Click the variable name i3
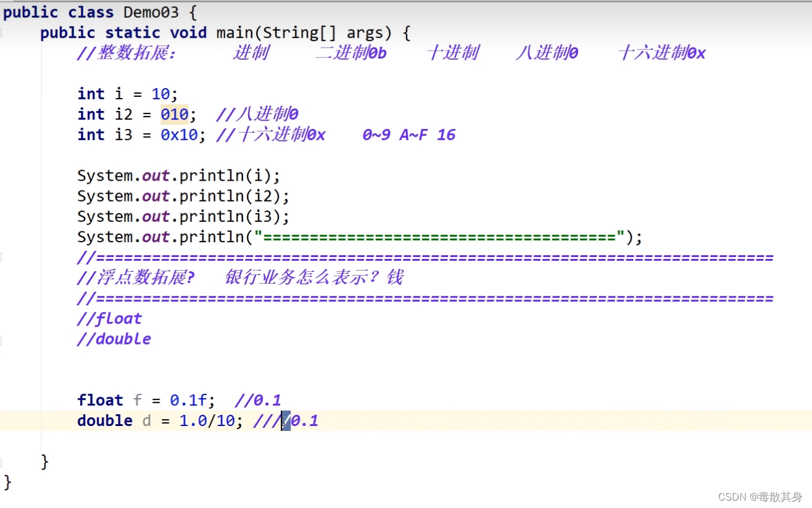 click(124, 134)
